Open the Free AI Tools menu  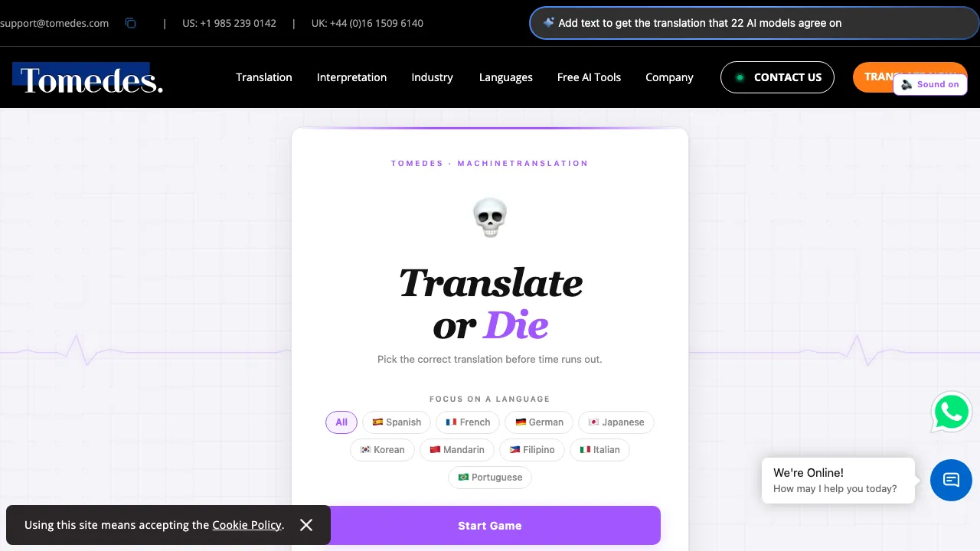(x=589, y=77)
